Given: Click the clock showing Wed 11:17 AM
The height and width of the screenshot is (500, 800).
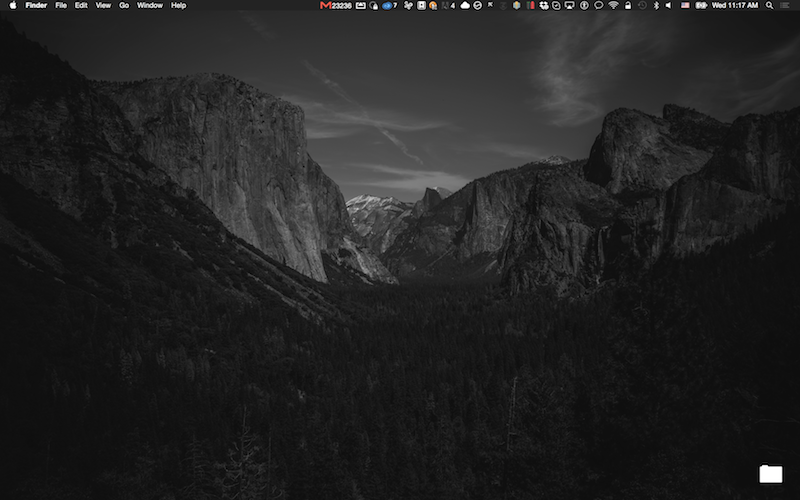Looking at the screenshot, I should (x=735, y=5).
